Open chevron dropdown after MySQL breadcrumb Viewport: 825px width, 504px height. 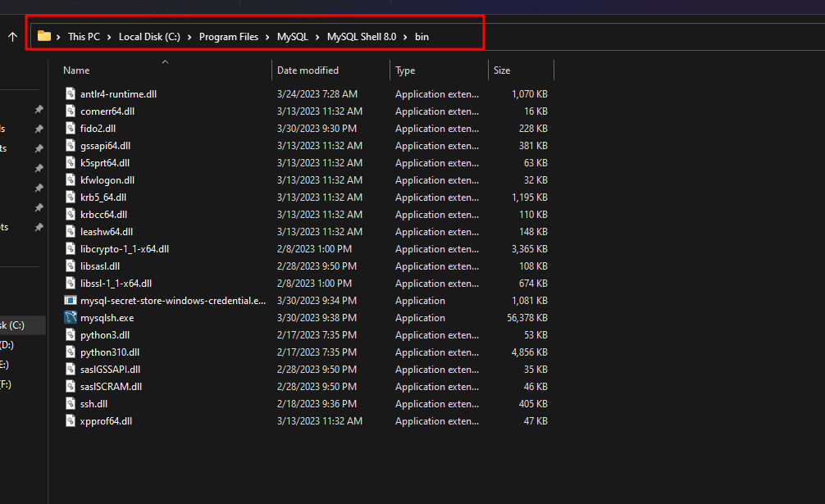[x=317, y=37]
